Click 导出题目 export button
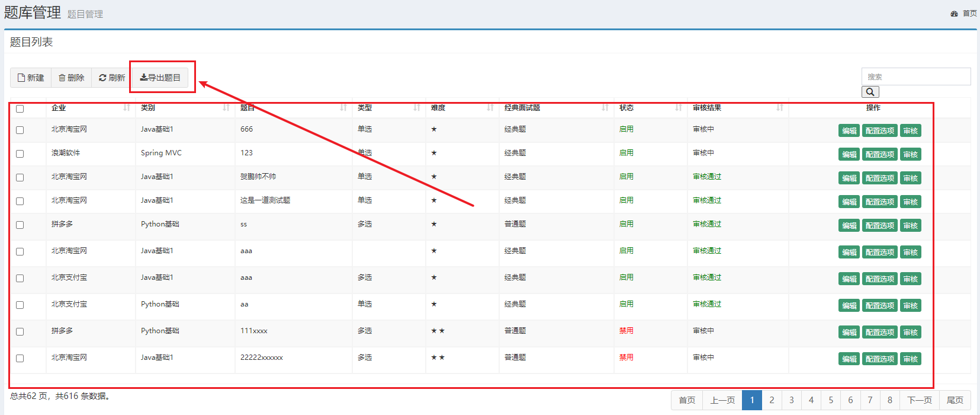The image size is (980, 415). pyautogui.click(x=160, y=78)
